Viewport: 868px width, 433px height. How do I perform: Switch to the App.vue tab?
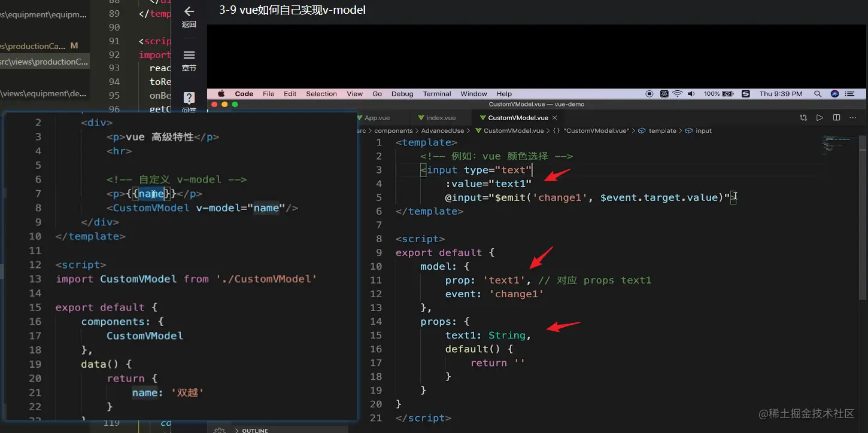tap(377, 118)
